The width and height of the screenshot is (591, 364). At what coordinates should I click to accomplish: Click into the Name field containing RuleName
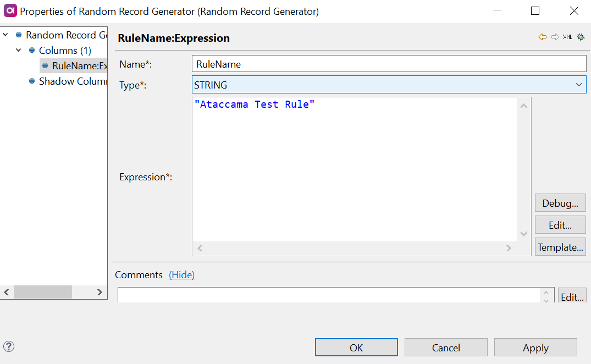coord(389,64)
